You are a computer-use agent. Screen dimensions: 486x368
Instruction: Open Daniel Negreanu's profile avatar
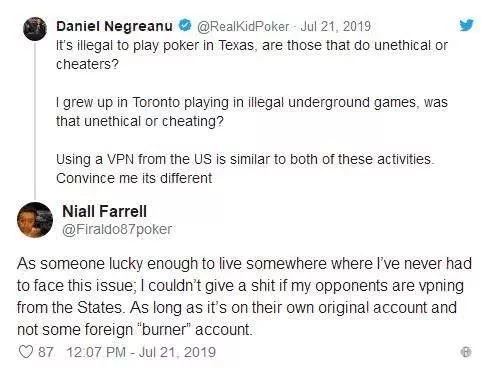pyautogui.click(x=35, y=29)
